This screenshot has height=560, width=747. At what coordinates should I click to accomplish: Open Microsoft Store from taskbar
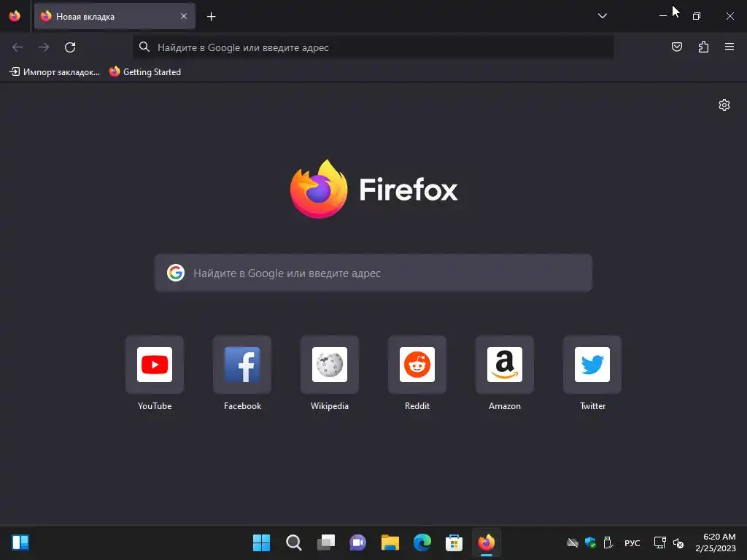coord(454,542)
